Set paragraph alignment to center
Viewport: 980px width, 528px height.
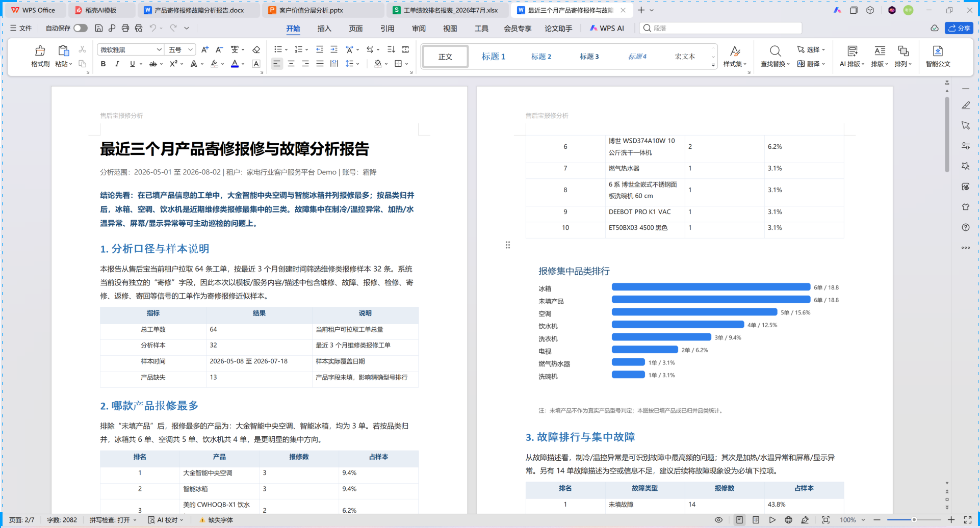click(291, 64)
